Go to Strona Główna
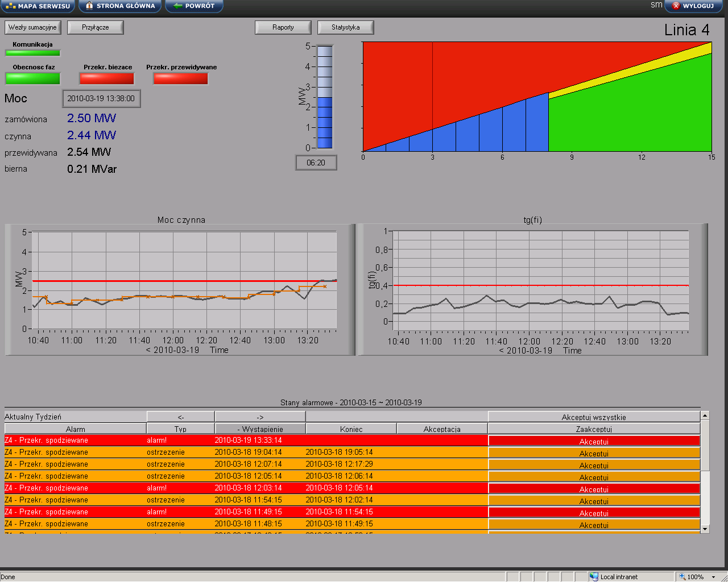This screenshot has width=728, height=582. click(120, 6)
